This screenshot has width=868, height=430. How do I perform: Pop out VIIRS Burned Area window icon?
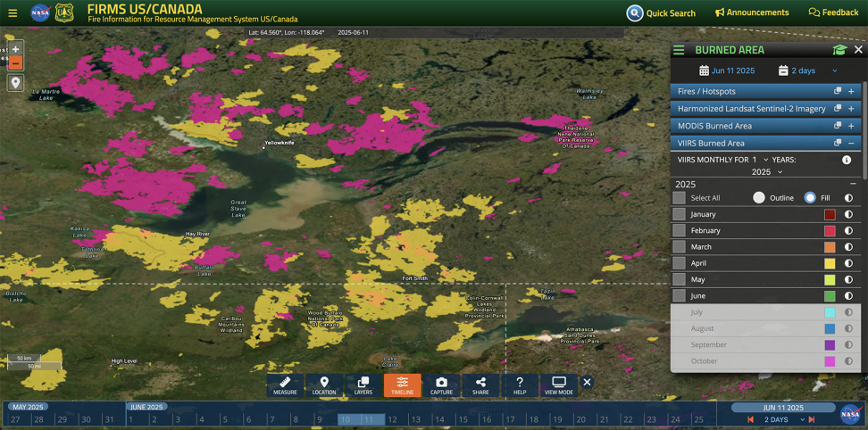[x=839, y=143]
